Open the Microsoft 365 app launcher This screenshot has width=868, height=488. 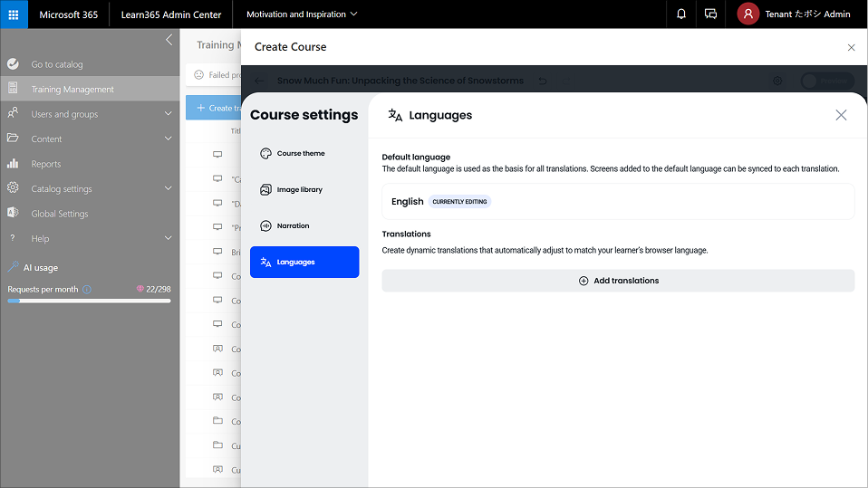[x=14, y=14]
